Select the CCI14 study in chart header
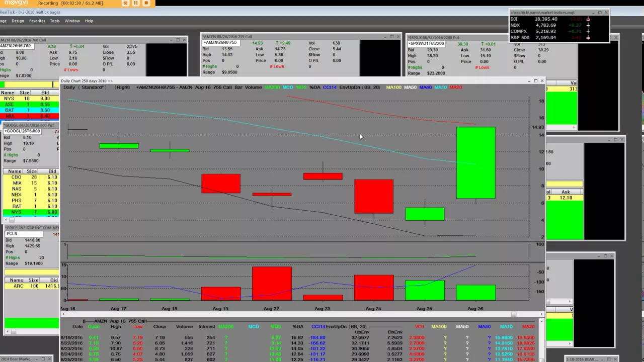This screenshot has height=362, width=644. coord(330,87)
